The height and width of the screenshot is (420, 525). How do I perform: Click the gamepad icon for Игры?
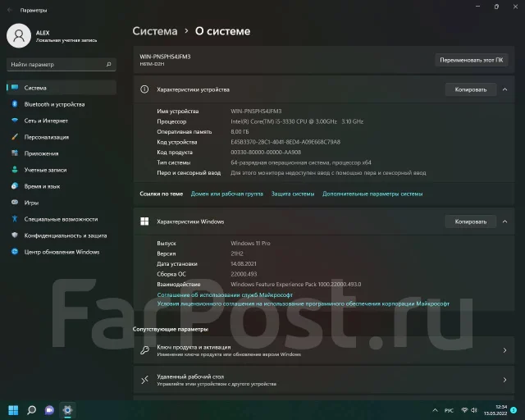(x=15, y=203)
